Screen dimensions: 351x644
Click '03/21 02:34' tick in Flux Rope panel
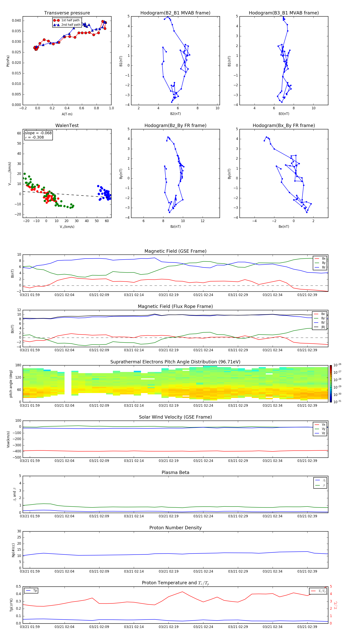point(273,350)
